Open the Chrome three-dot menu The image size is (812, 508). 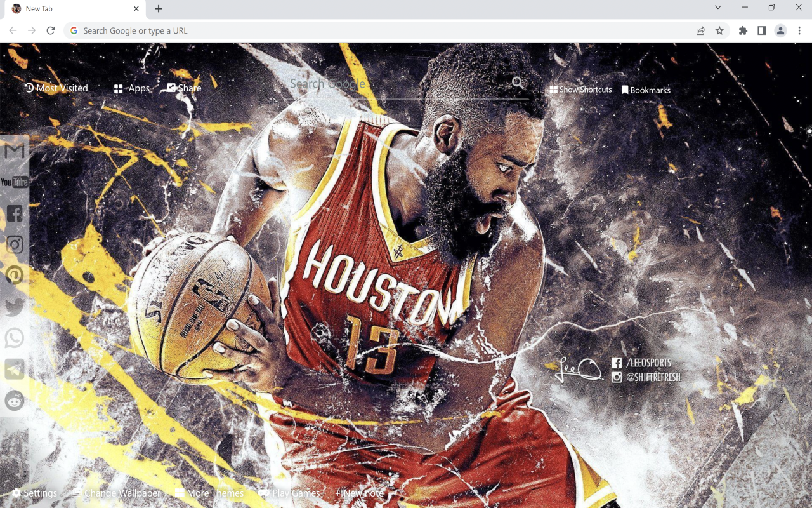(799, 30)
